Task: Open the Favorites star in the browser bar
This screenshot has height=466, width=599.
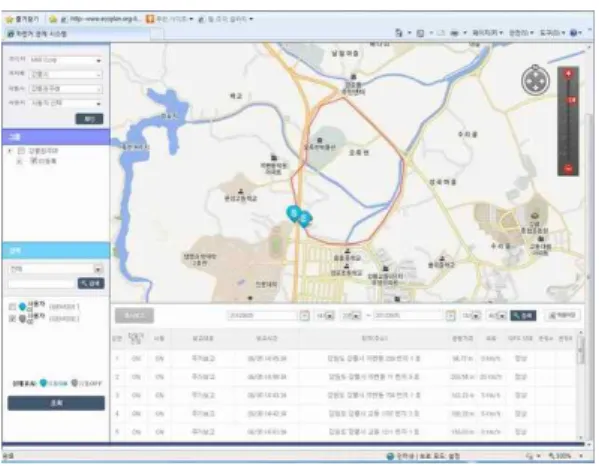Action: (x=9, y=19)
